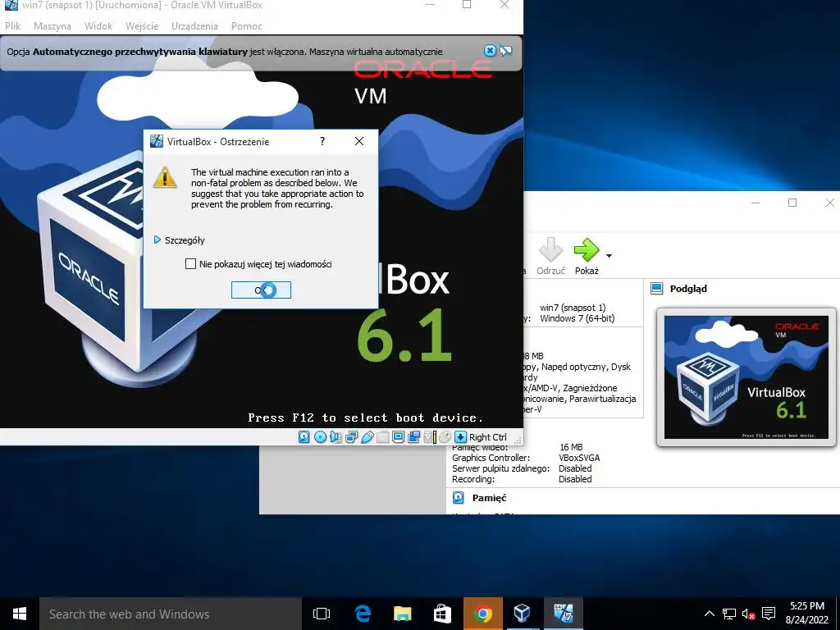840x630 pixels.
Task: Click the display settings status icon
Action: 398,437
